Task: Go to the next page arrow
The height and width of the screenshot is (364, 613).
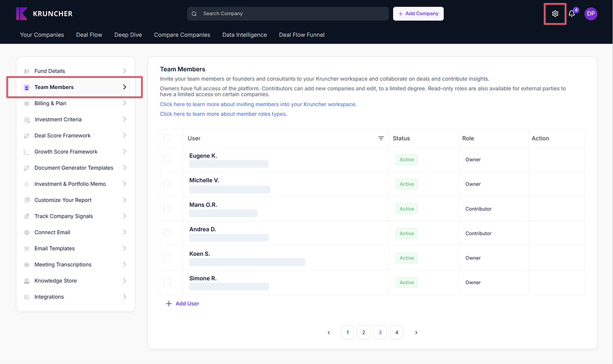Action: (x=416, y=332)
